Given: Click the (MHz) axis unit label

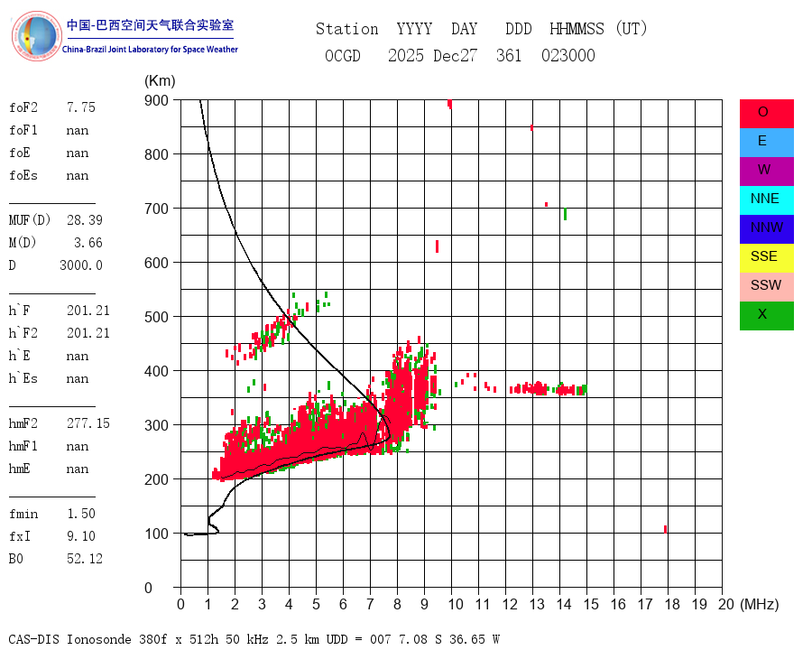Looking at the screenshot, I should tap(760, 604).
